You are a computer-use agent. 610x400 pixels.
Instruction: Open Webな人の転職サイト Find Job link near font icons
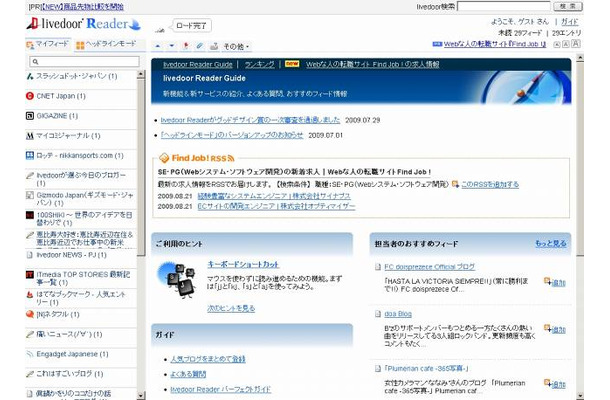(x=495, y=44)
